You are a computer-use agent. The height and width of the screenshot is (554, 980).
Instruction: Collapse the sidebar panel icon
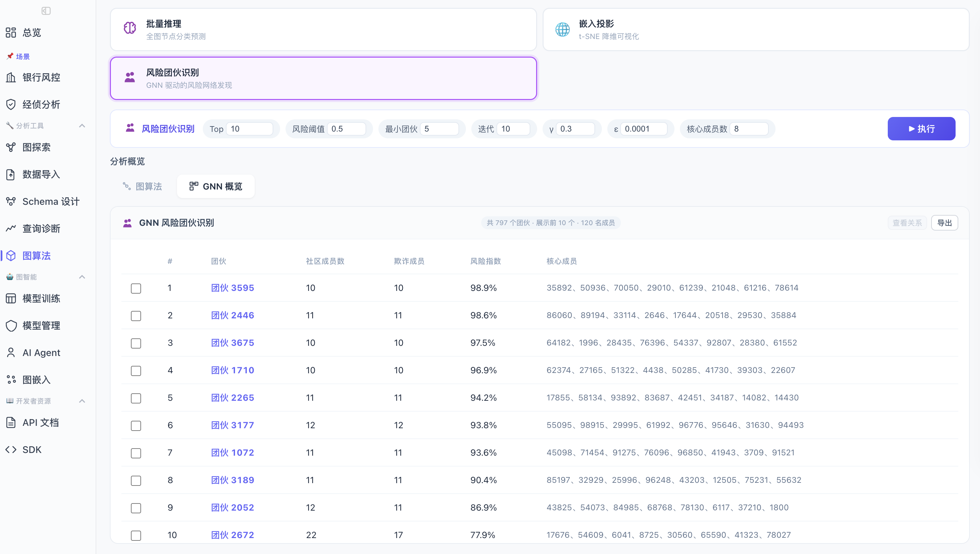pyautogui.click(x=46, y=11)
